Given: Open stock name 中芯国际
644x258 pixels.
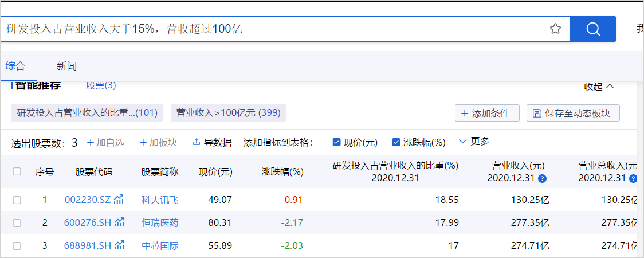Looking at the screenshot, I should pyautogui.click(x=160, y=246).
